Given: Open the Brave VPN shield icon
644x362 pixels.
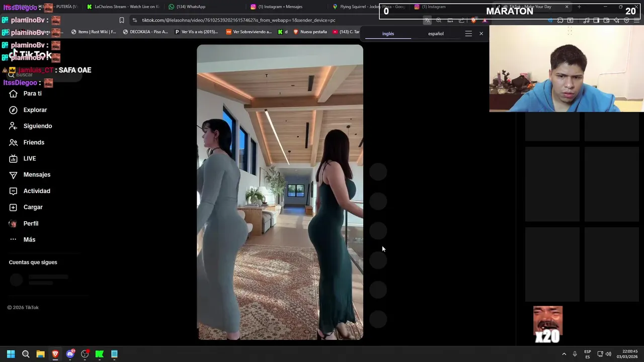Looking at the screenshot, I should coord(626,20).
